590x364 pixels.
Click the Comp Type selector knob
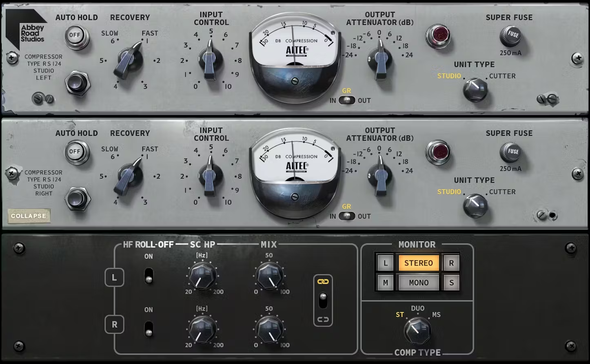click(x=417, y=331)
